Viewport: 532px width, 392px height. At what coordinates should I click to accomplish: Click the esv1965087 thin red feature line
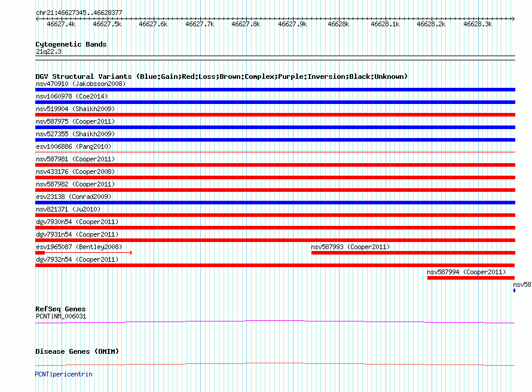point(87,253)
